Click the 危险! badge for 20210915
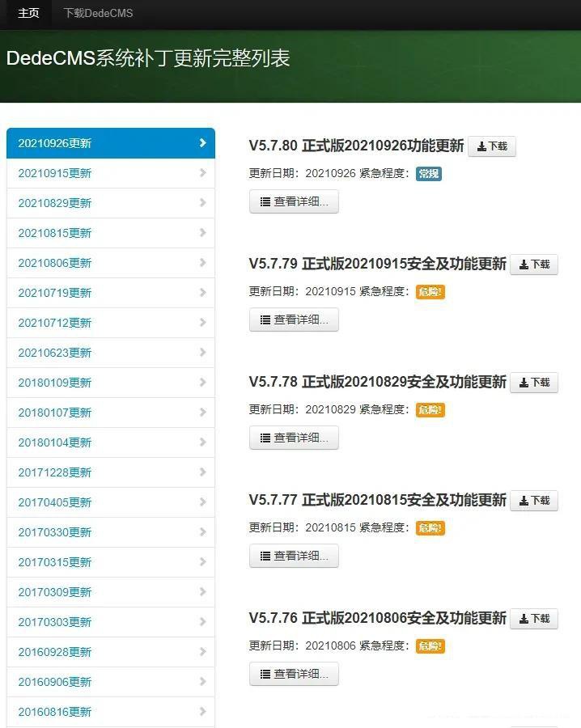Viewport: 581px width, 728px height. [430, 292]
